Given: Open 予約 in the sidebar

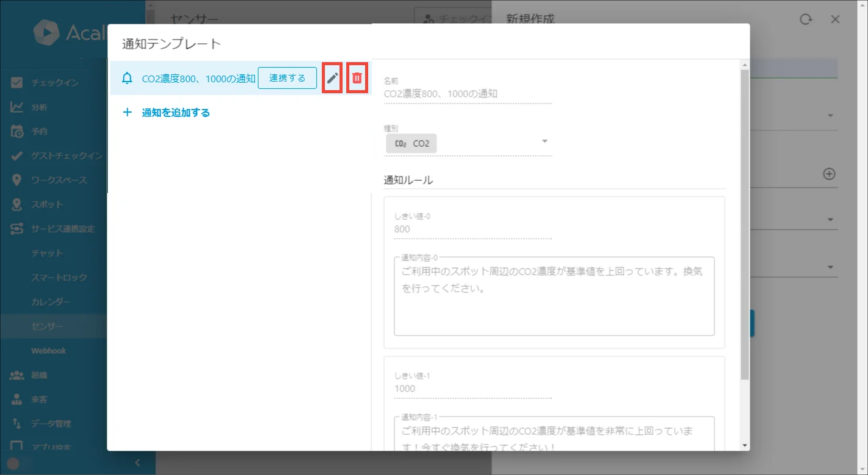Looking at the screenshot, I should click(39, 132).
